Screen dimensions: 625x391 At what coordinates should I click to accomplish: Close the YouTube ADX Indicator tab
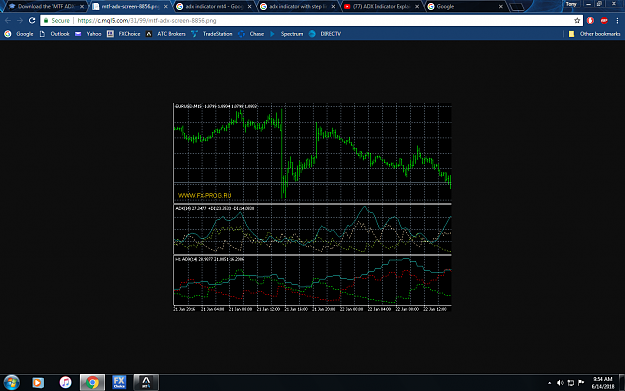pos(417,7)
